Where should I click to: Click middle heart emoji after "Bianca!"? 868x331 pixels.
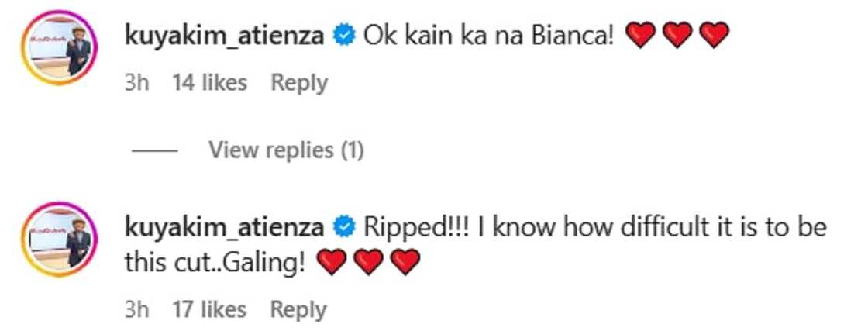tap(677, 36)
